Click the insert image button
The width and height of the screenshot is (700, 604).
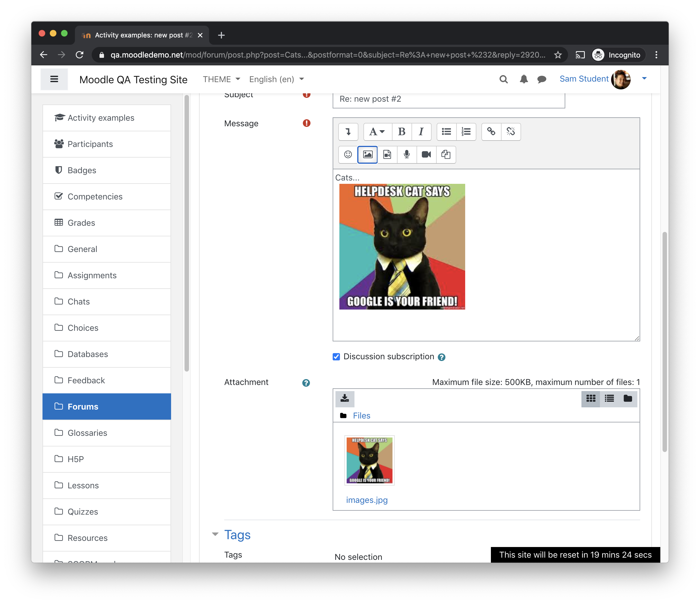point(368,154)
